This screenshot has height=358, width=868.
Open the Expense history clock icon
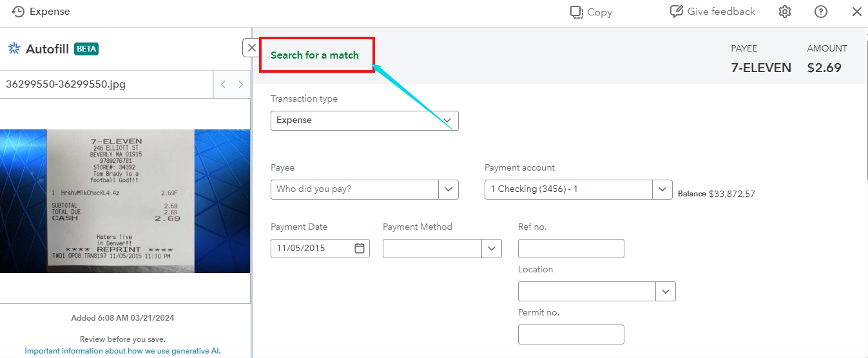click(18, 12)
